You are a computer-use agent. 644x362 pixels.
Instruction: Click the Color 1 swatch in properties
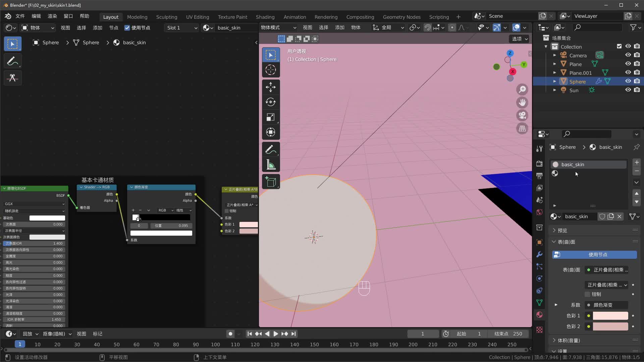(610, 316)
